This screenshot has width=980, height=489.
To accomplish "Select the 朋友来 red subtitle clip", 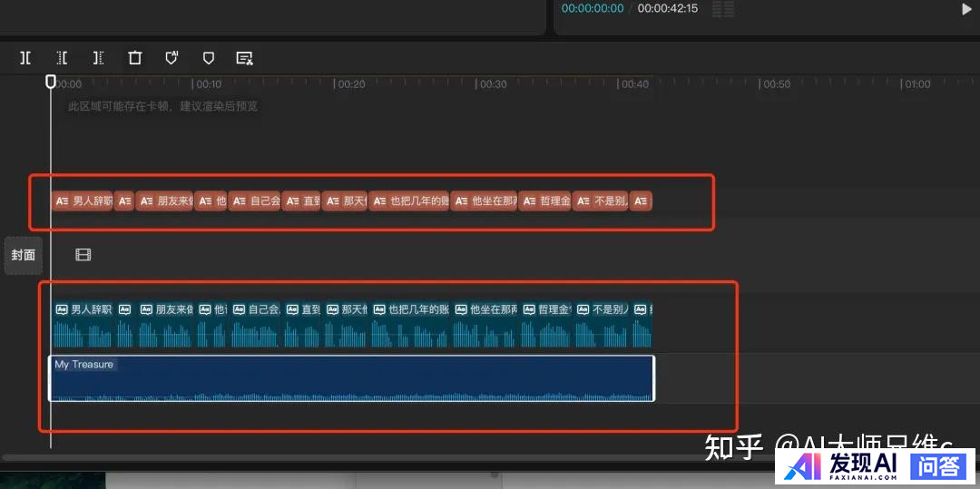I will [164, 200].
